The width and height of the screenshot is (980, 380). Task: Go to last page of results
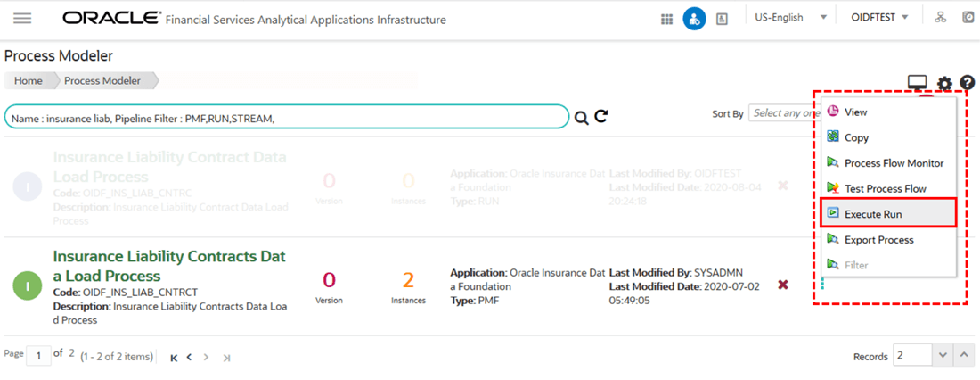click(226, 358)
